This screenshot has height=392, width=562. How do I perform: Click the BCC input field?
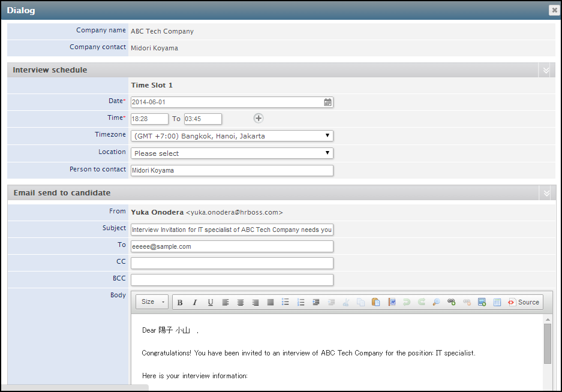pyautogui.click(x=232, y=280)
